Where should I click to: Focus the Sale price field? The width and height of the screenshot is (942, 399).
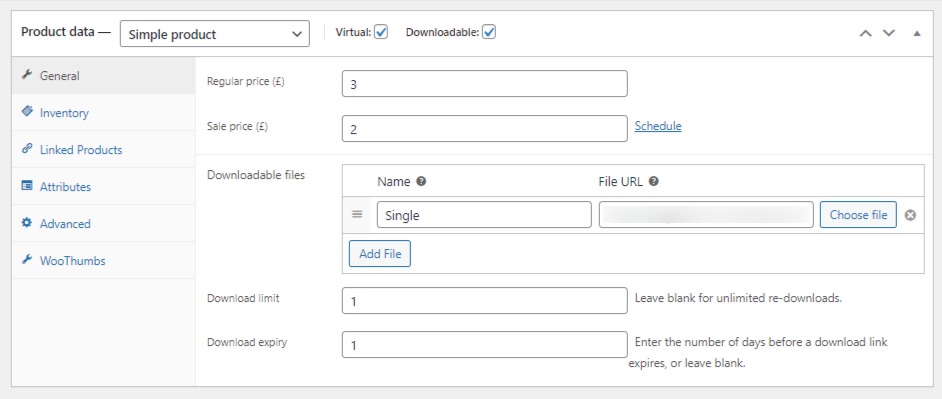[x=485, y=129]
